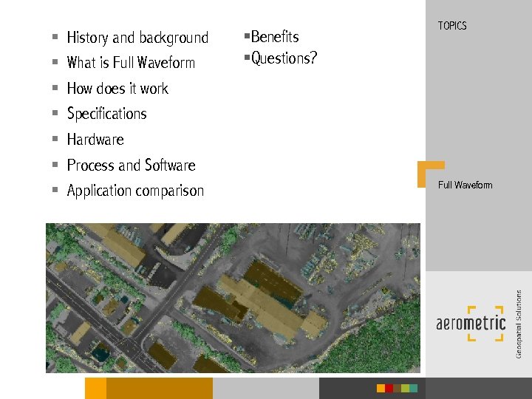532x399 pixels.
Task: Click the 'Benefits' topic
Action: (x=275, y=37)
